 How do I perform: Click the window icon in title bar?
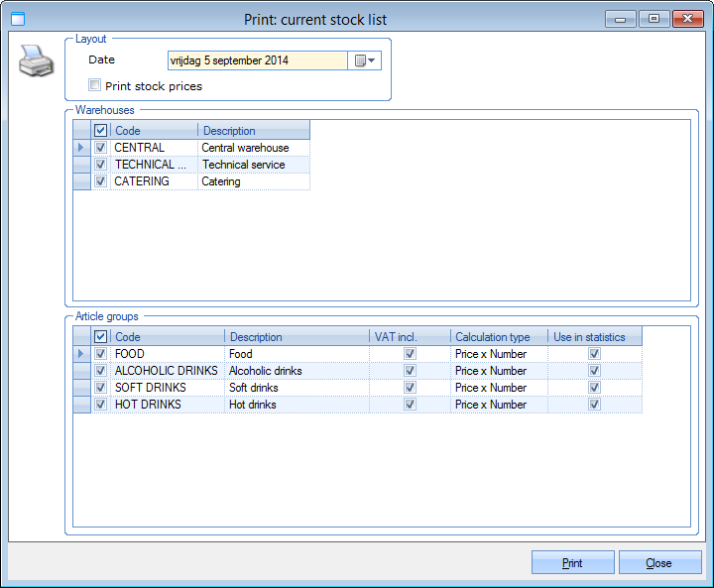tap(17, 19)
